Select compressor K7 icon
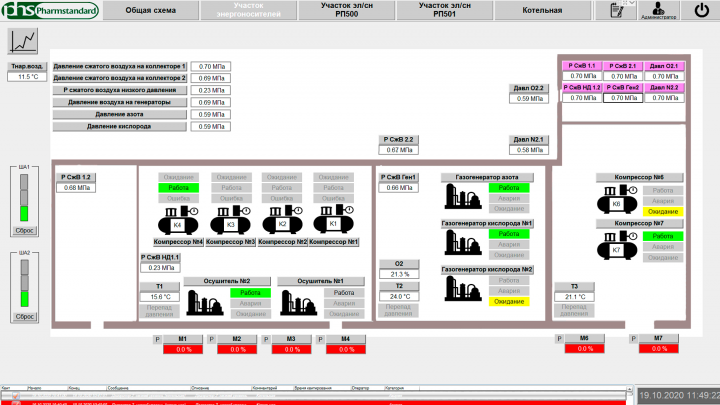This screenshot has width=720, height=405. coord(617,246)
